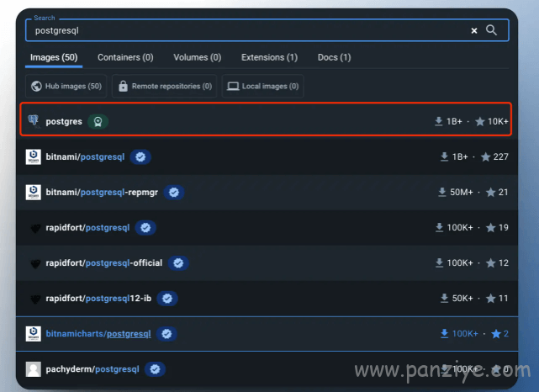
Task: Click the star icon next to 227
Action: 485,156
